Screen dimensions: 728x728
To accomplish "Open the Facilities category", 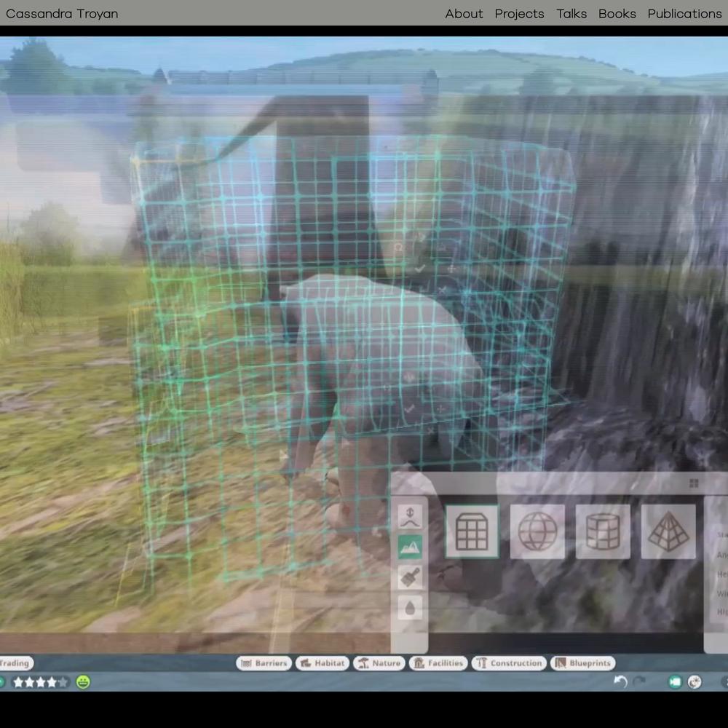I will (x=438, y=663).
